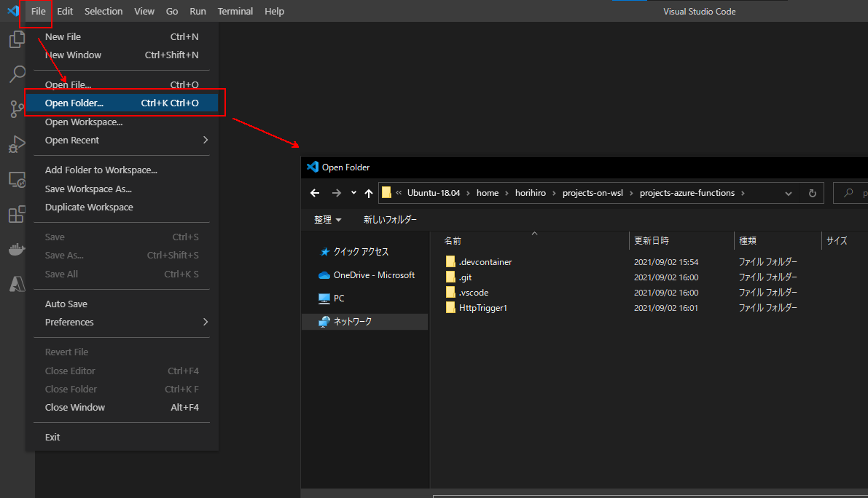Click the .git folder icon
The width and height of the screenshot is (868, 498).
click(450, 277)
